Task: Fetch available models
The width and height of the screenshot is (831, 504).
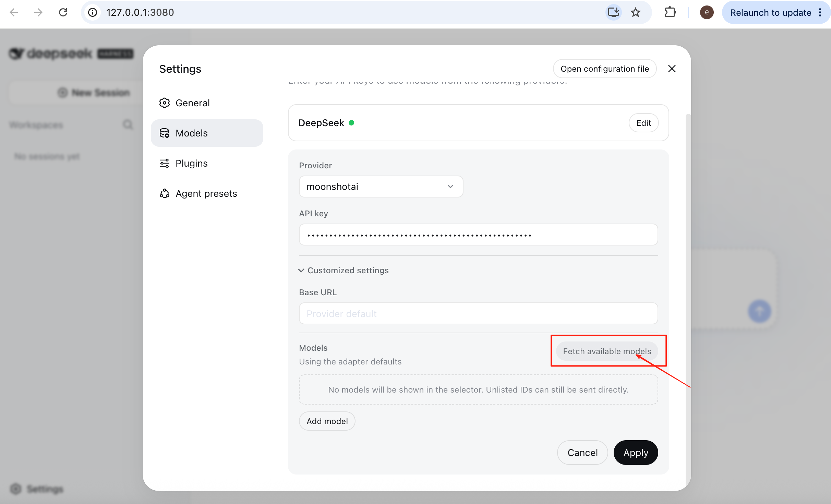Action: (x=607, y=351)
